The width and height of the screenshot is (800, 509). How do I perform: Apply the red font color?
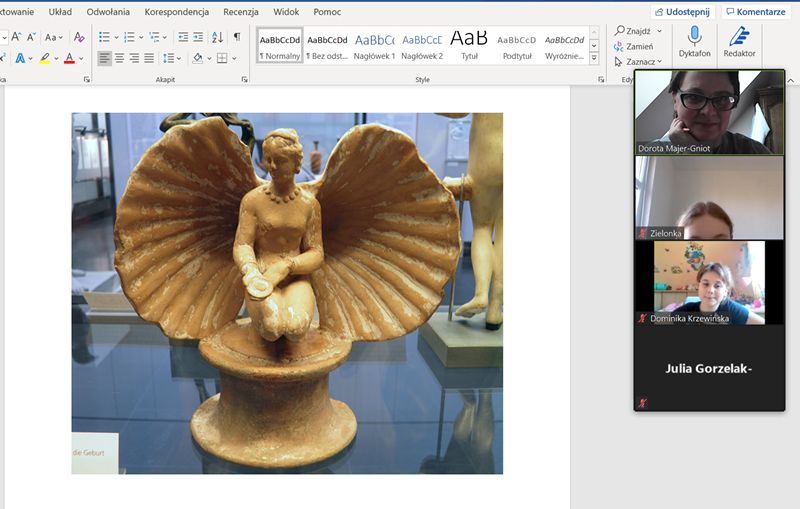click(69, 59)
